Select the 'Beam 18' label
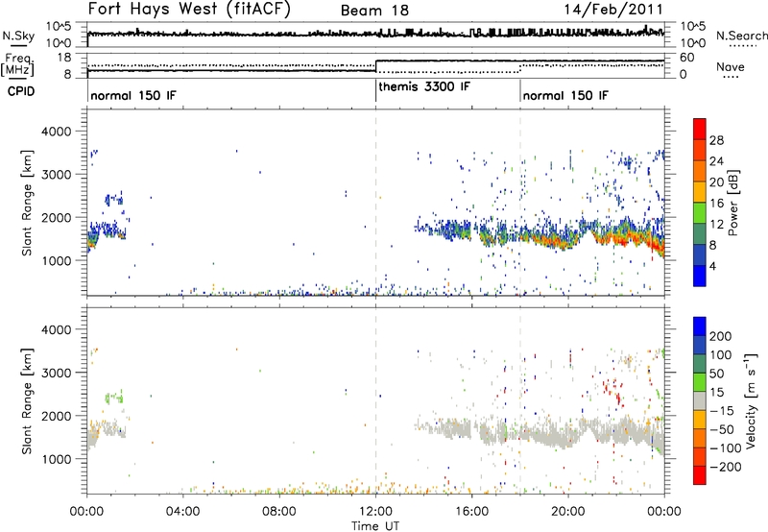This screenshot has width=768, height=532. point(374,11)
